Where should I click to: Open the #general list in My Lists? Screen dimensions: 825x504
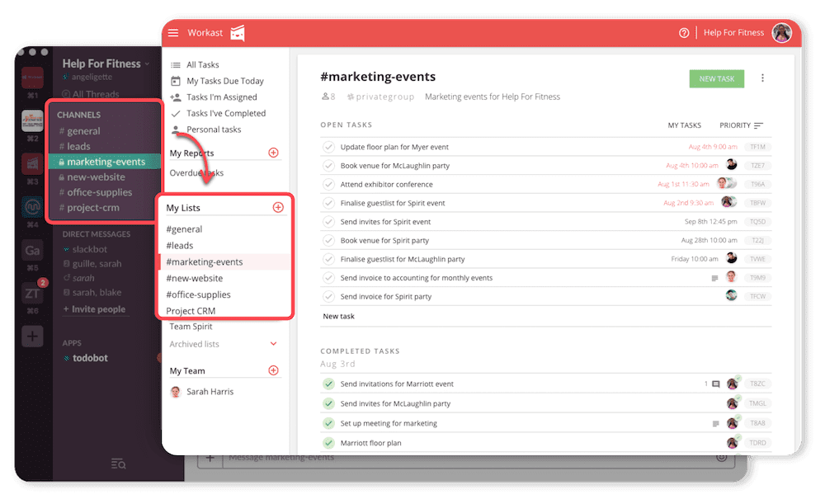coord(184,229)
